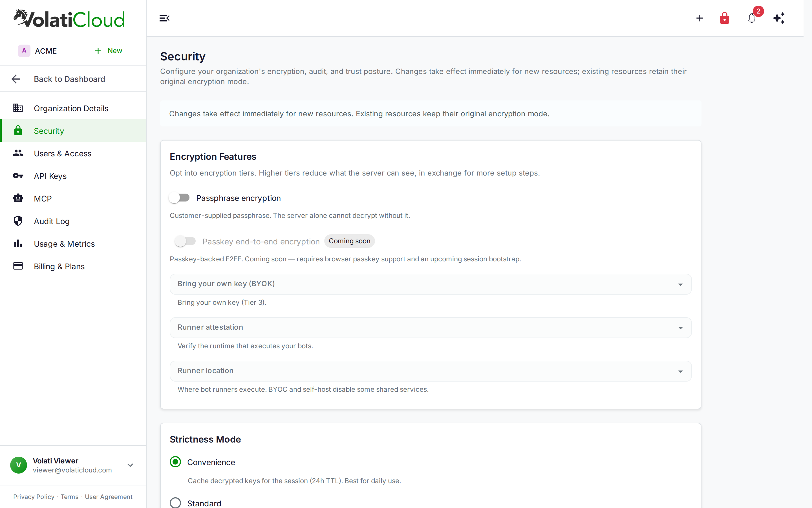Image resolution: width=812 pixels, height=508 pixels.
Task: Click the plus icon in the top bar
Action: click(700, 18)
